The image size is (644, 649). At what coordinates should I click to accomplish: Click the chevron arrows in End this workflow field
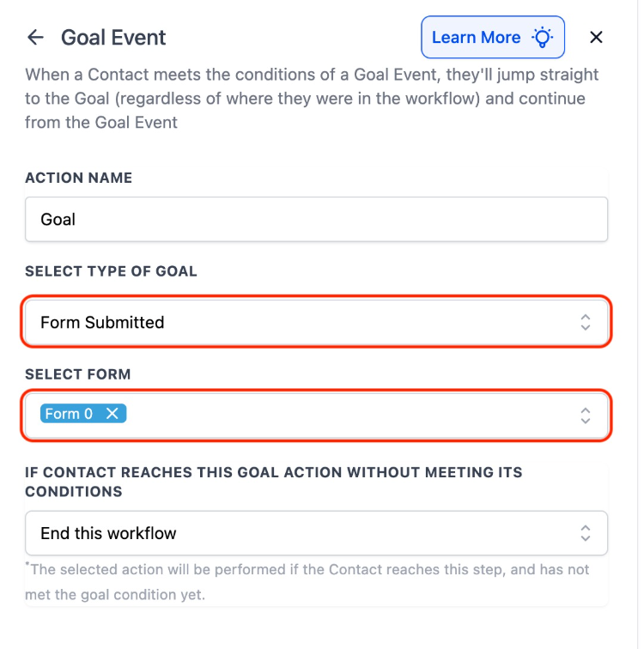[585, 533]
